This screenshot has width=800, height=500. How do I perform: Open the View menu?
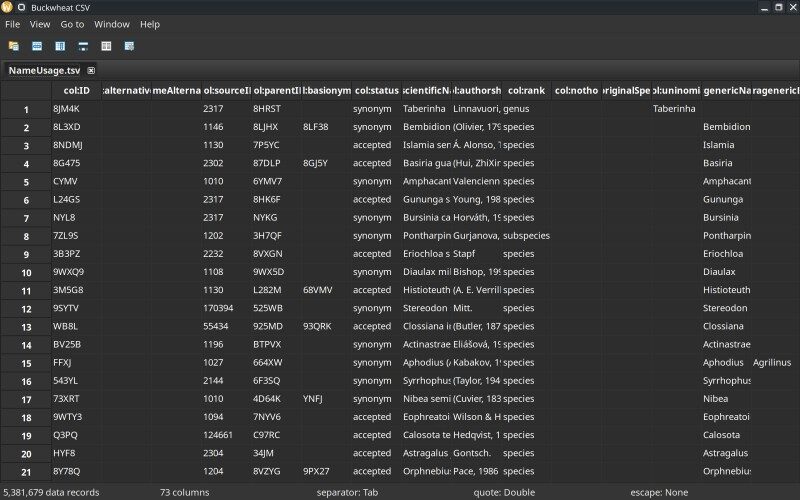(x=40, y=24)
